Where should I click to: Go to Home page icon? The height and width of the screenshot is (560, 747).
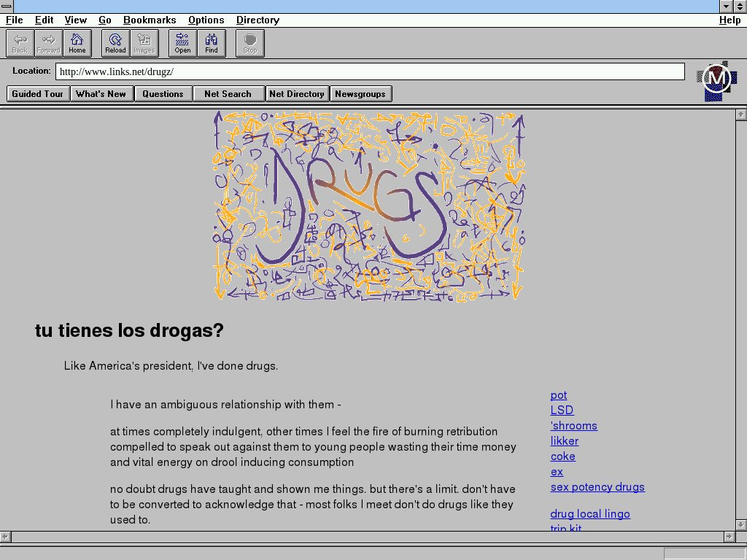click(77, 44)
